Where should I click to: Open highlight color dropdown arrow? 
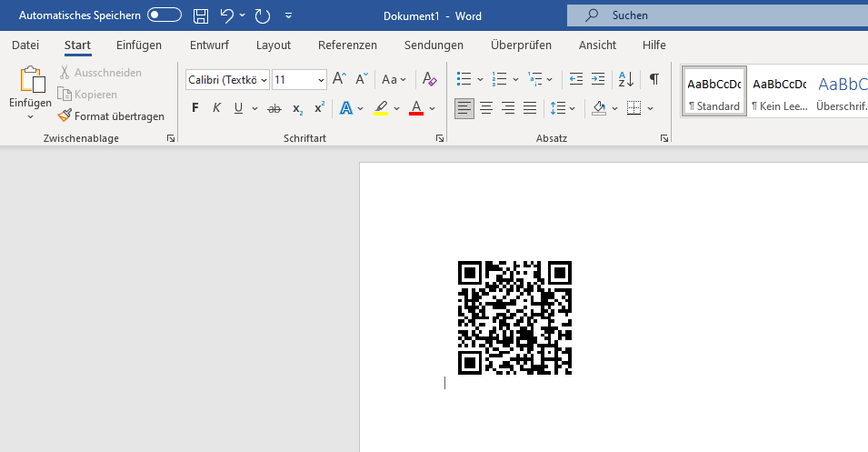point(396,108)
